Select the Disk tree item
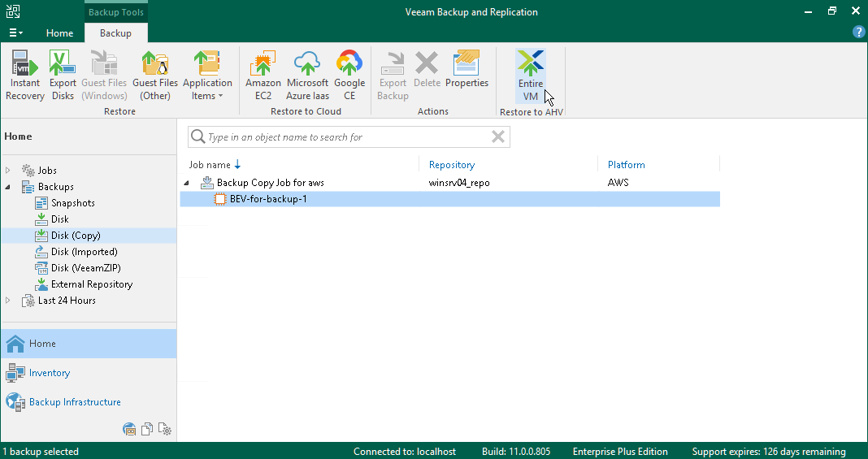The image size is (868, 459). pos(60,219)
